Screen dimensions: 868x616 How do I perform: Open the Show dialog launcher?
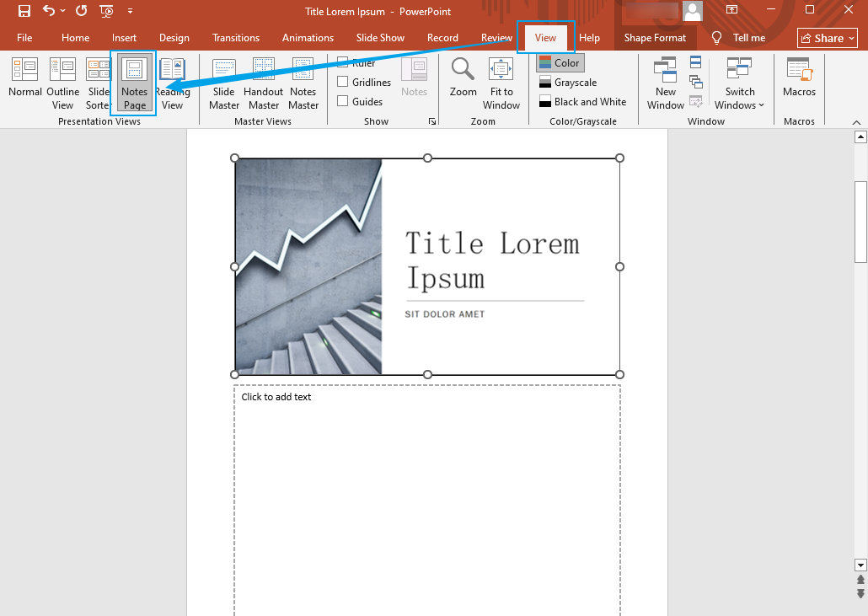coord(432,121)
